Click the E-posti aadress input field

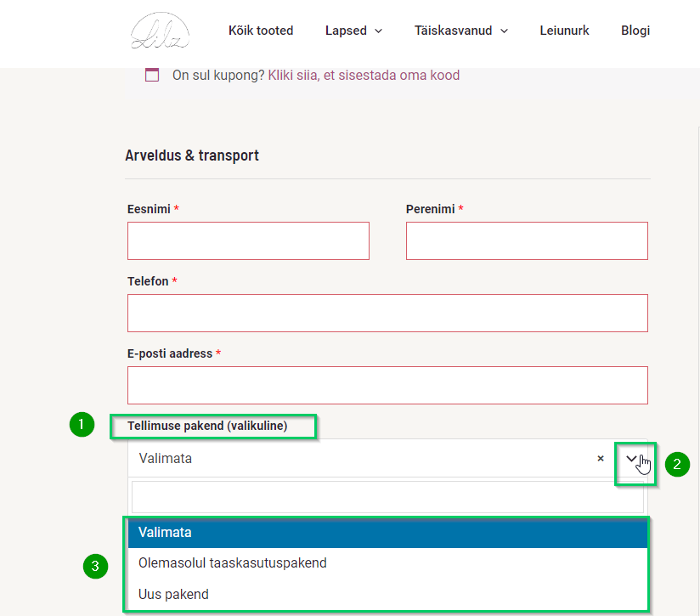(x=387, y=385)
